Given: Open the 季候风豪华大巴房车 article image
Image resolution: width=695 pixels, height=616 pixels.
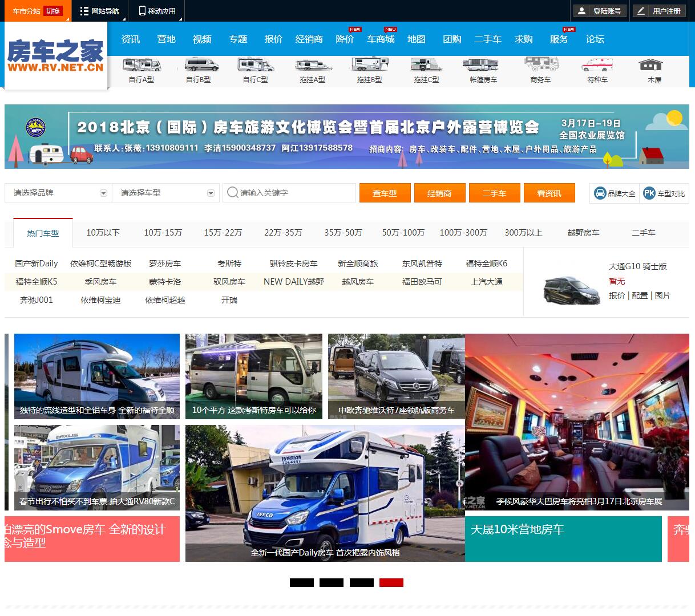Looking at the screenshot, I should coord(577,422).
